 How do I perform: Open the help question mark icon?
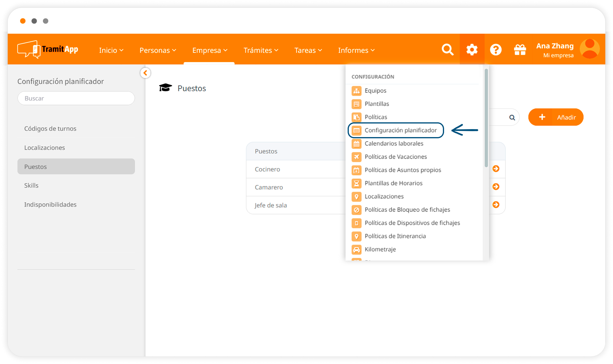[496, 50]
